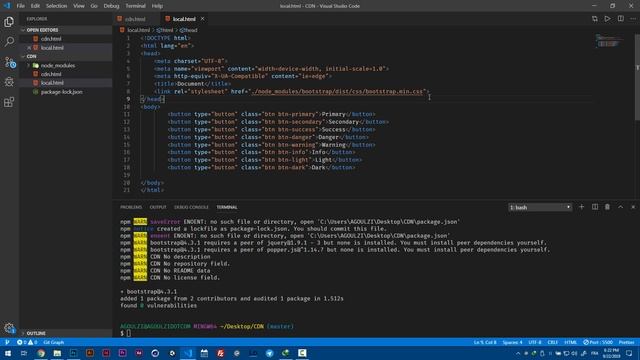640x360 pixels.
Task: Split the terminal pane
Action: (x=595, y=207)
